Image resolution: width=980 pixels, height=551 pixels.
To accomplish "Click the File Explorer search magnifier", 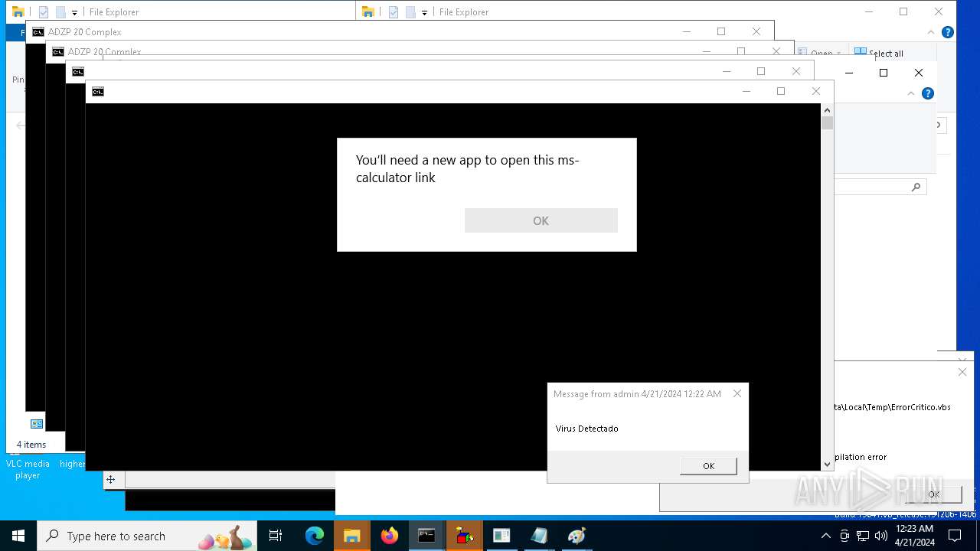I will pos(916,187).
